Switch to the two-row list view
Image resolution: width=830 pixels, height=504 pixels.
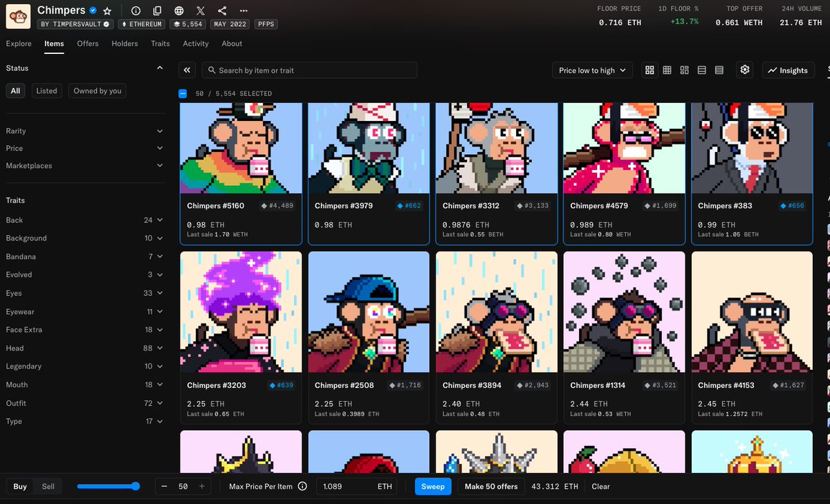point(702,70)
